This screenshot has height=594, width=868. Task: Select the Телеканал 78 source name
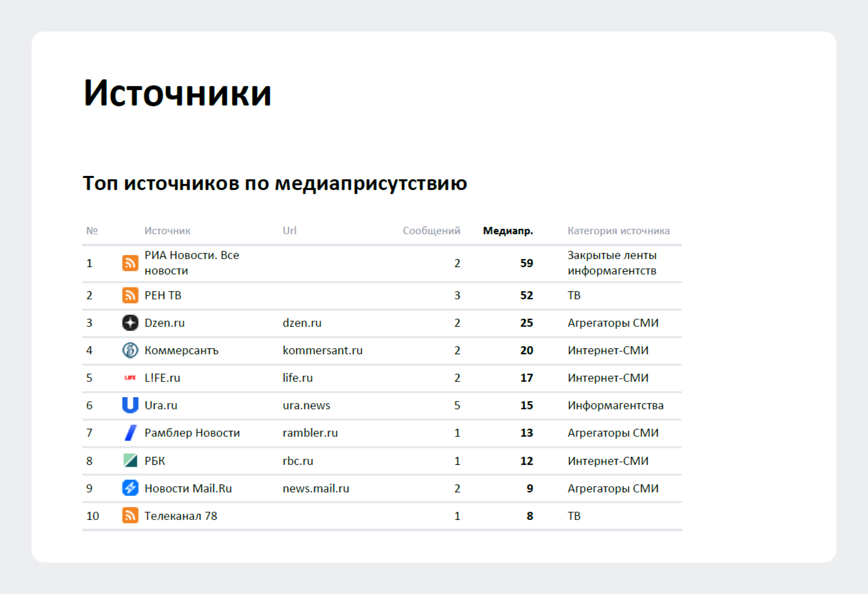pos(181,516)
